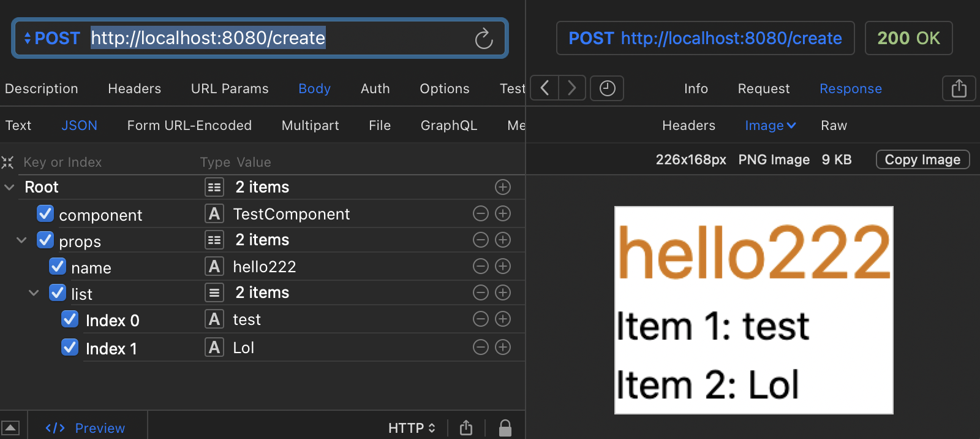Image resolution: width=980 pixels, height=439 pixels.
Task: Open the Info tab in response panel
Action: (x=696, y=88)
